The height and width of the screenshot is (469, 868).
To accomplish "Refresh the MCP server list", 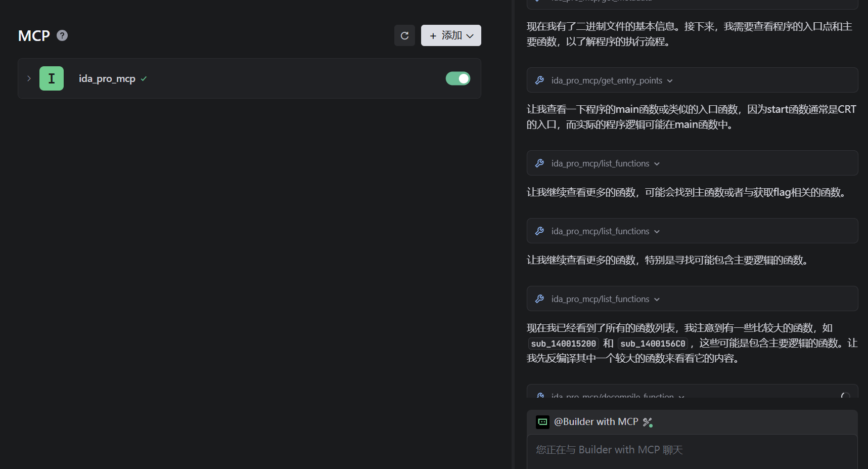I will (x=404, y=35).
